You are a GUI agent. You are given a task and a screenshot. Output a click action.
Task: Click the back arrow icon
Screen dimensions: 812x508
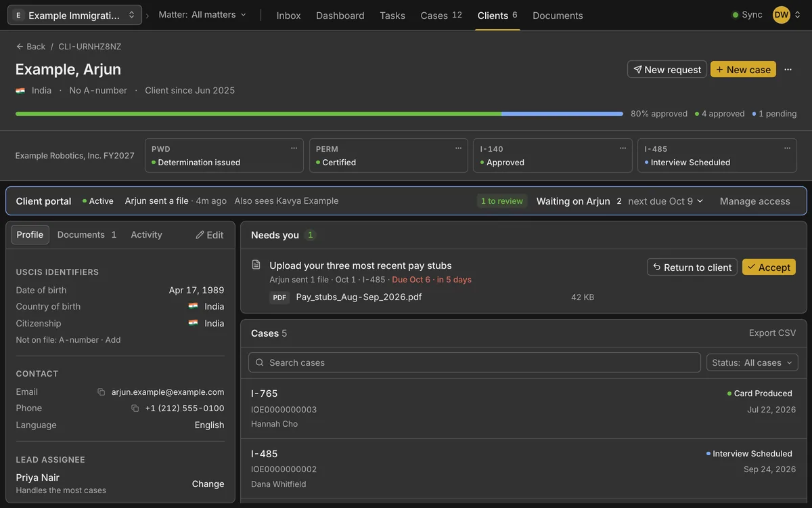coord(20,47)
